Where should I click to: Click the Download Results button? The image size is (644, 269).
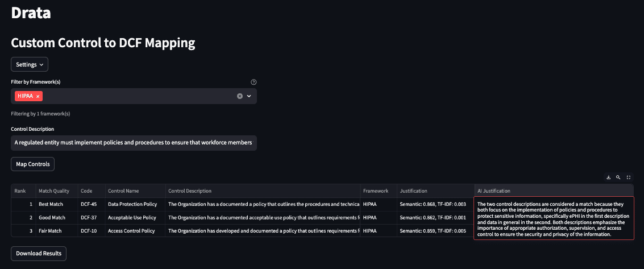[x=39, y=254]
